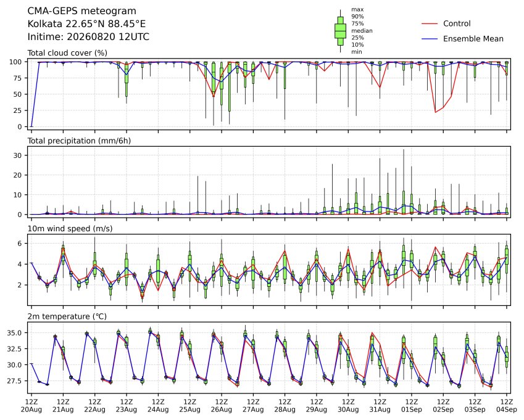The width and height of the screenshot is (524, 420).
Task: Click the blue Ensemble Mean legend line
Action: pos(430,39)
